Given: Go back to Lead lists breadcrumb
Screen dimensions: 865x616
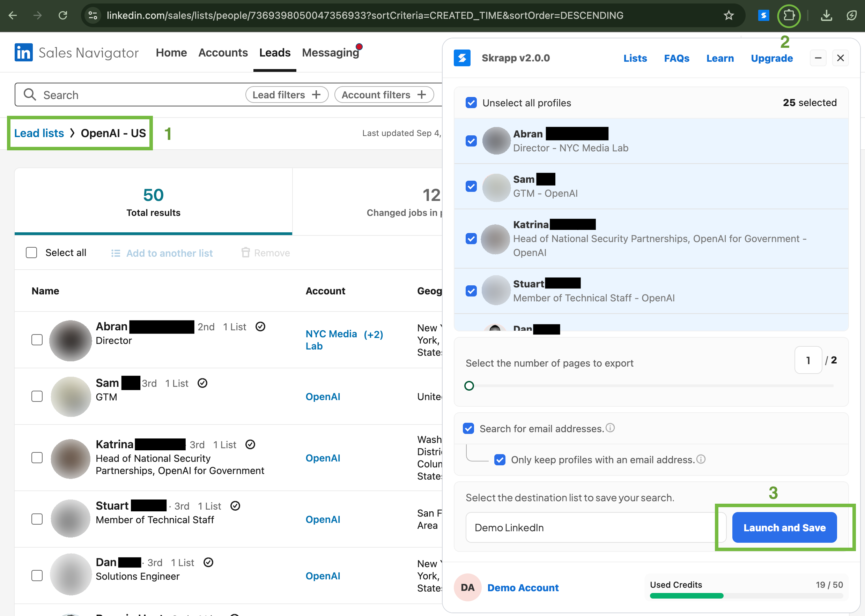Looking at the screenshot, I should (39, 133).
